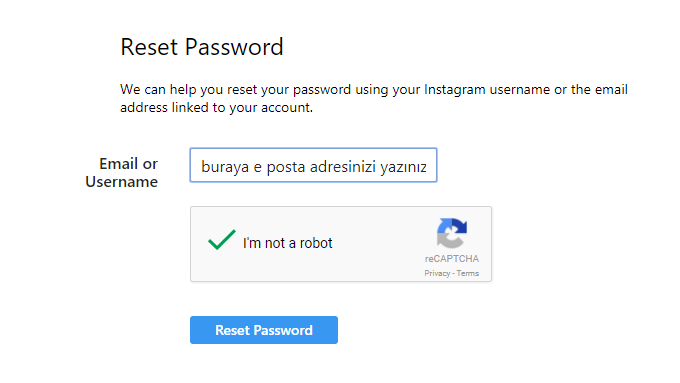The image size is (680, 383).
Task: Click "address linked to your account" text line
Action: point(216,108)
